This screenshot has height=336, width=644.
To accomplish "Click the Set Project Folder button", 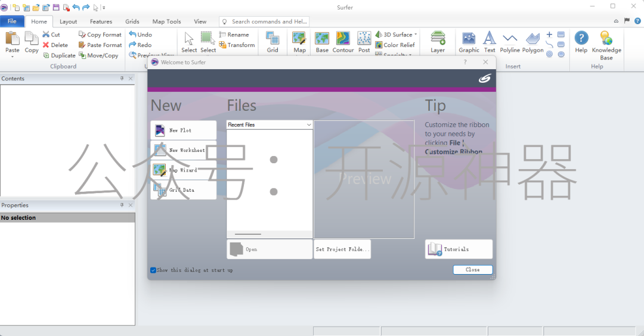I will (342, 249).
